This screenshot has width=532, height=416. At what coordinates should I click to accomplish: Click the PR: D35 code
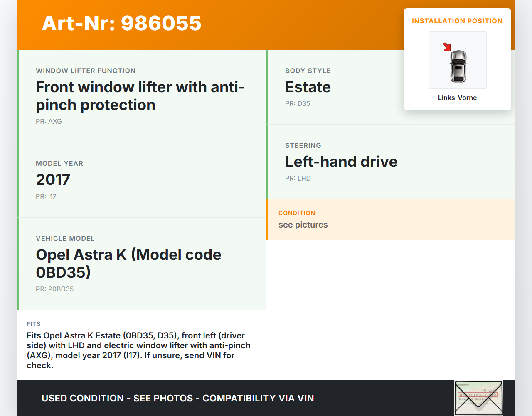(x=297, y=103)
